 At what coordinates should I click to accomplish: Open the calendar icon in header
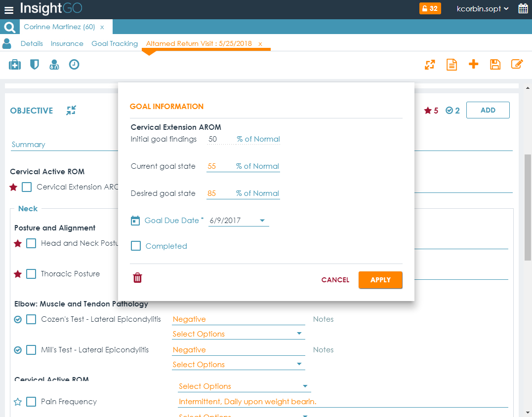[523, 9]
